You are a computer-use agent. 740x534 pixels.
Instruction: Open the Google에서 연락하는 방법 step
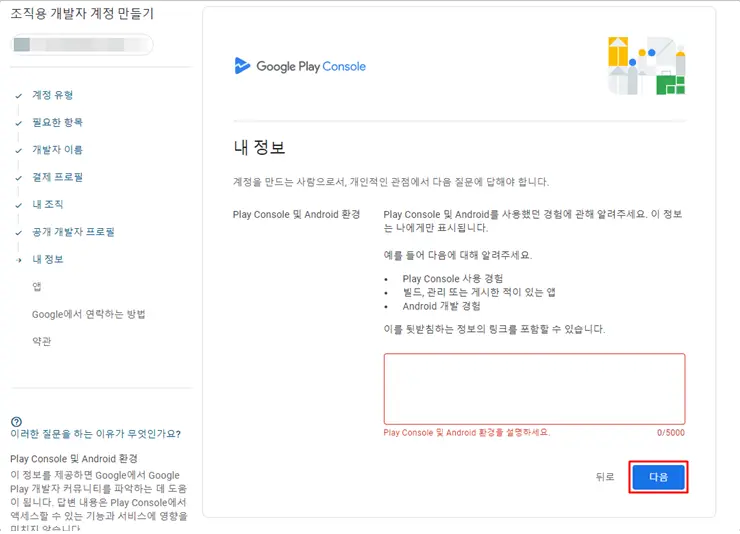[x=88, y=314]
